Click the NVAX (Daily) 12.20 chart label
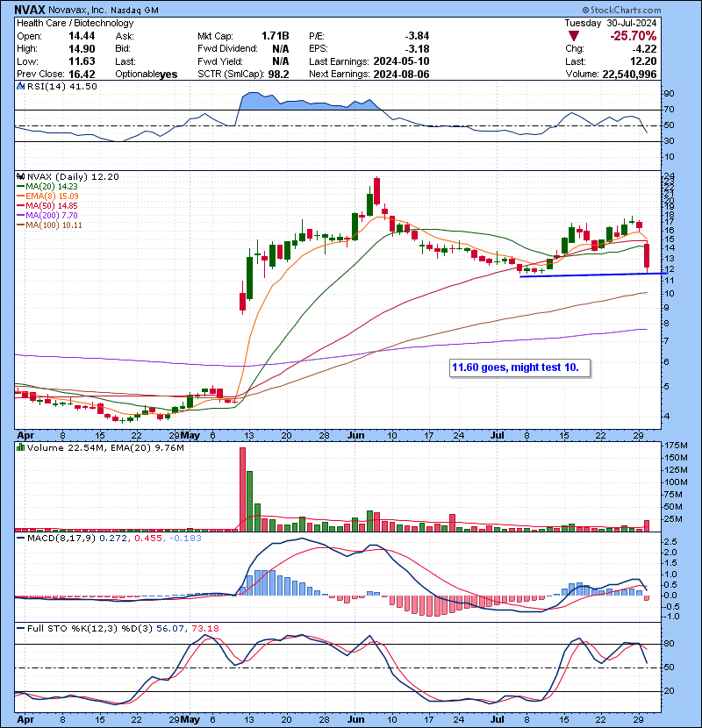The height and width of the screenshot is (728, 702). point(73,177)
